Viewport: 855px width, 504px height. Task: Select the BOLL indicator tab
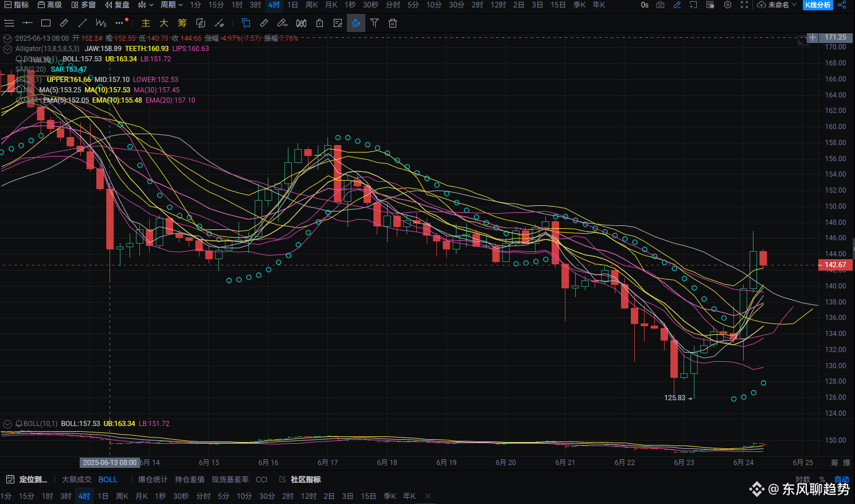pos(108,479)
